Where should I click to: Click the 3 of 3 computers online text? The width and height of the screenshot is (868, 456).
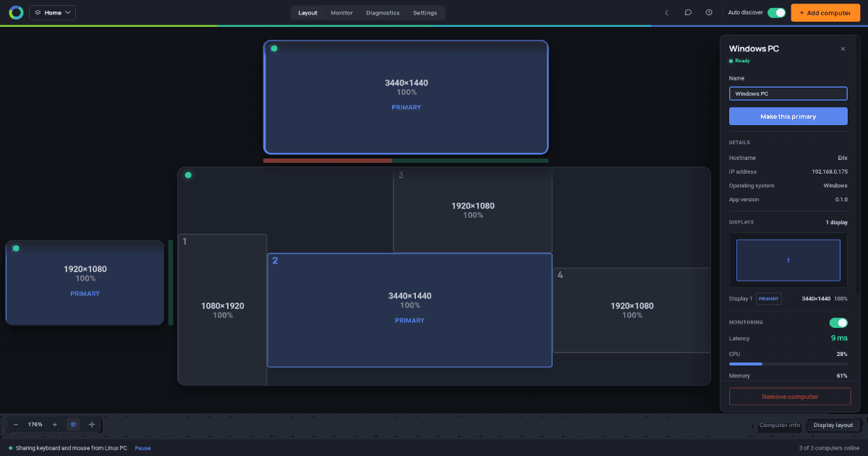(x=829, y=448)
